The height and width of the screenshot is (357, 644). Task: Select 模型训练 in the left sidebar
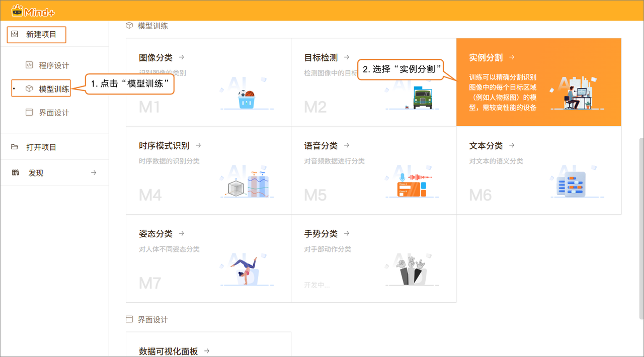pyautogui.click(x=54, y=89)
